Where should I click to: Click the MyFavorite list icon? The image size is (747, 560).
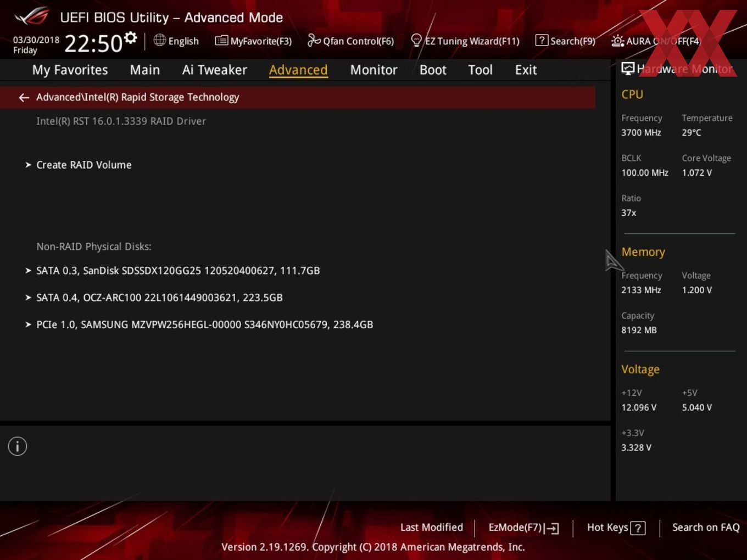[x=221, y=41]
